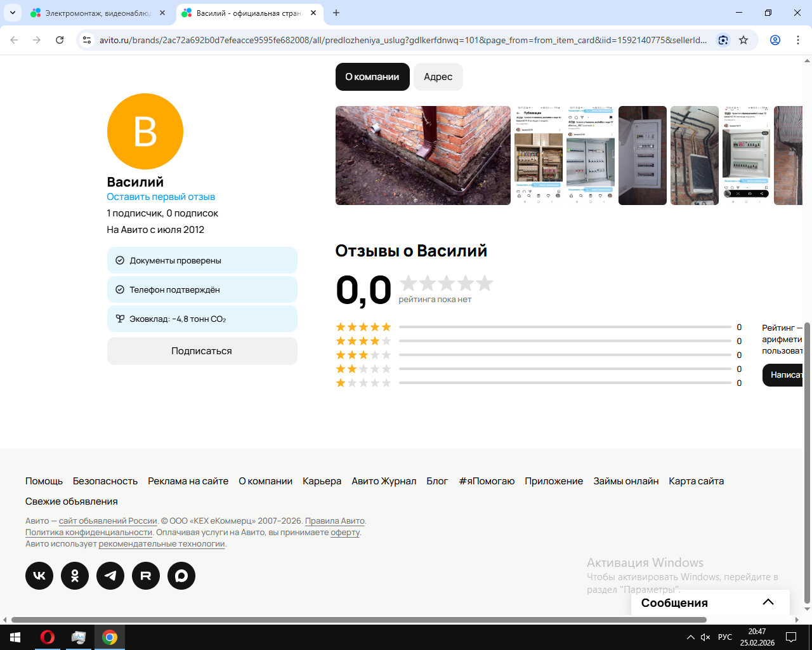Close the Электромонтаж tab
This screenshot has width=812, height=650.
point(162,13)
